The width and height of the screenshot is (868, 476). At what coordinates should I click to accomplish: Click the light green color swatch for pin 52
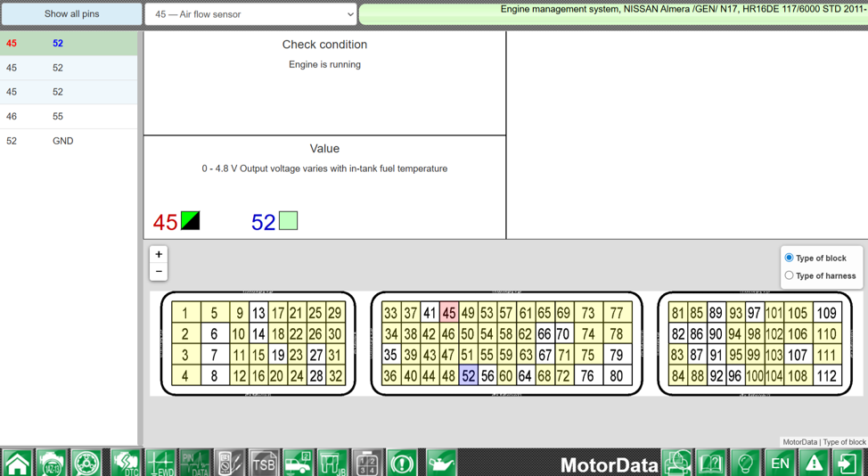point(289,220)
